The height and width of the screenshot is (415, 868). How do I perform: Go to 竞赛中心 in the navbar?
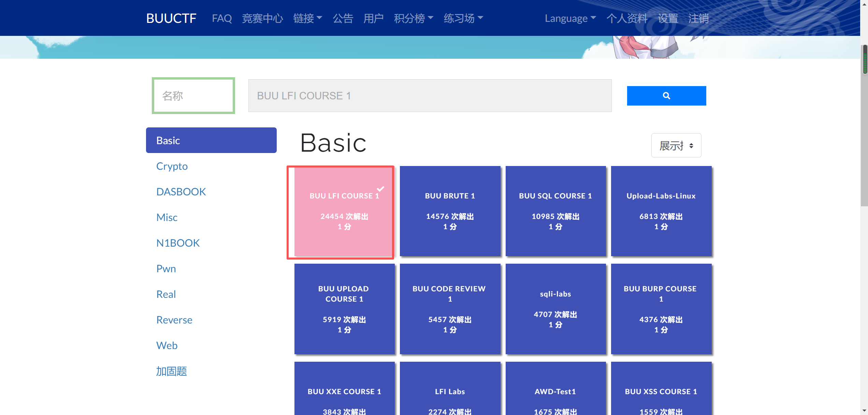coord(262,18)
